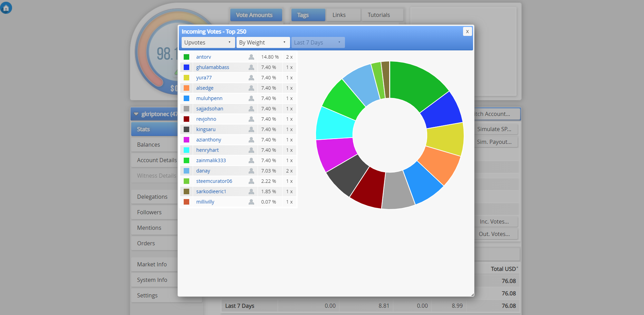Close the Incoming Votes dialog
644x315 pixels.
tap(467, 31)
